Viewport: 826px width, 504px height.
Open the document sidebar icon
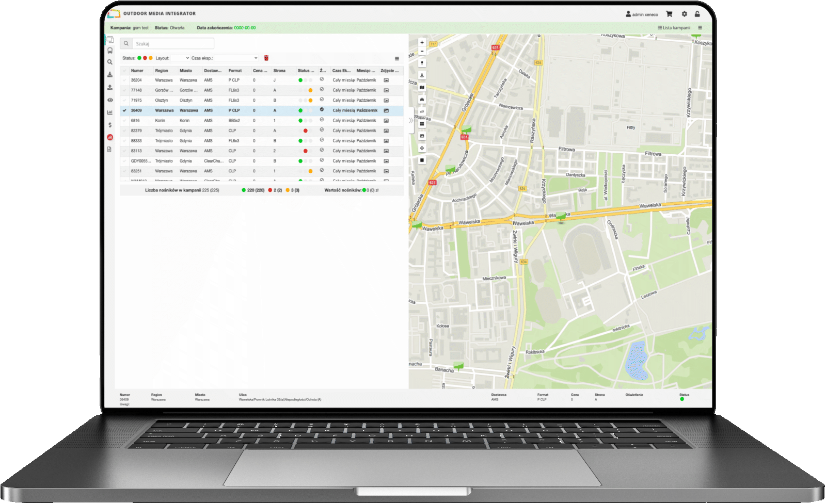[109, 150]
